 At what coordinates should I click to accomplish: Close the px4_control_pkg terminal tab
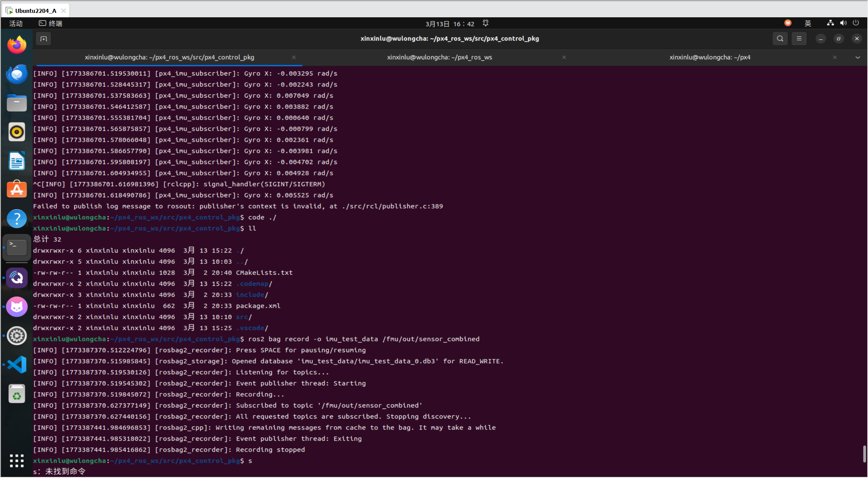pos(294,57)
